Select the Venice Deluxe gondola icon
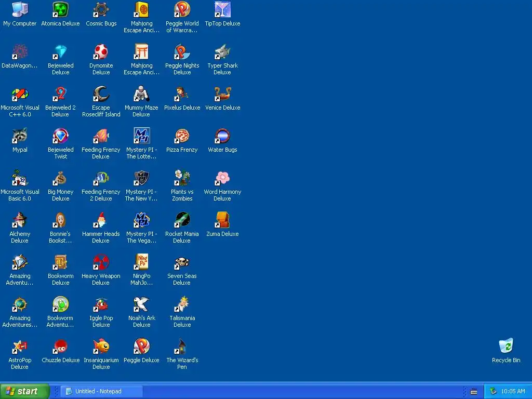 click(222, 94)
